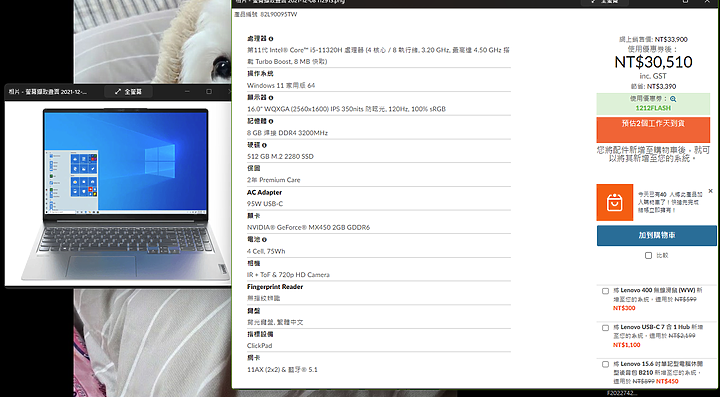720x397 pixels.
Task: Click the Intel Core i5-11320H processor line
Action: pos(378,56)
